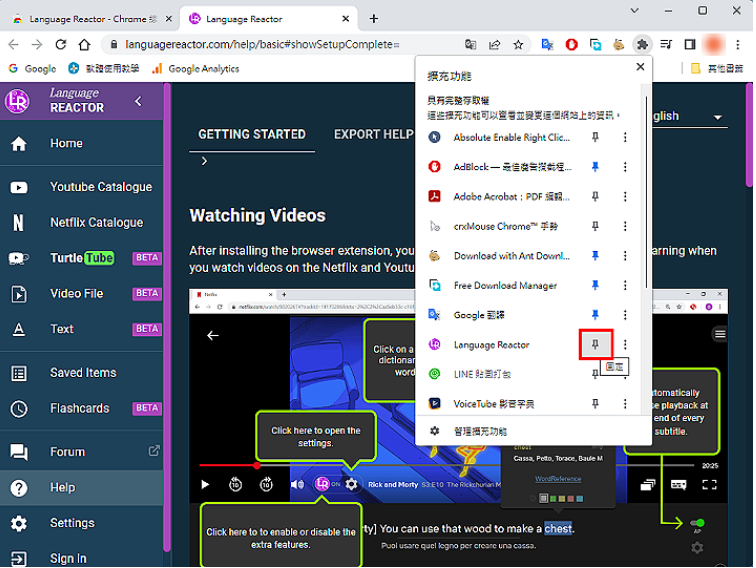Open Chrome media control icon

[666, 44]
